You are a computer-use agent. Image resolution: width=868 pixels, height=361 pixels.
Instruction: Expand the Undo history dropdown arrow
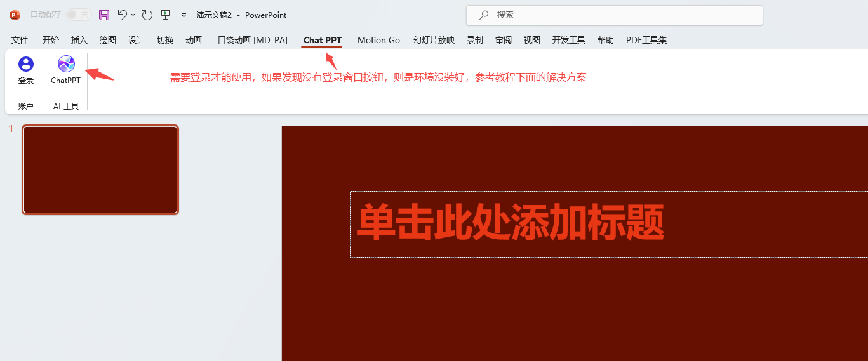click(x=133, y=15)
